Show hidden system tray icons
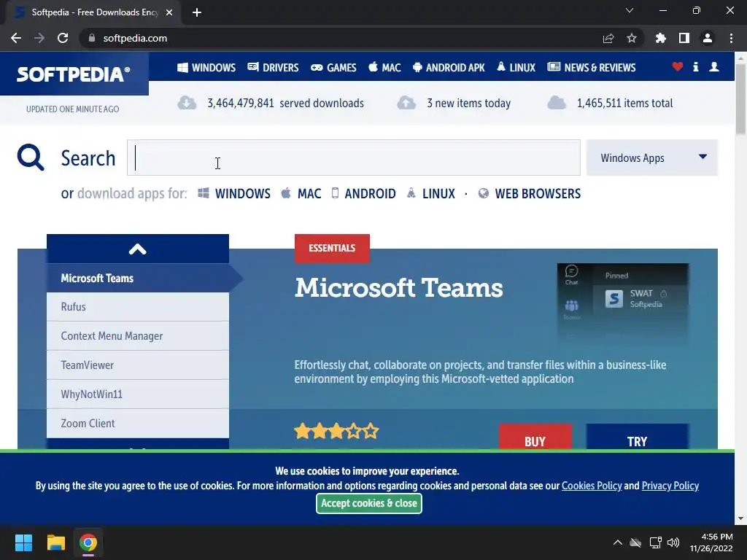The image size is (747, 560). 617,542
